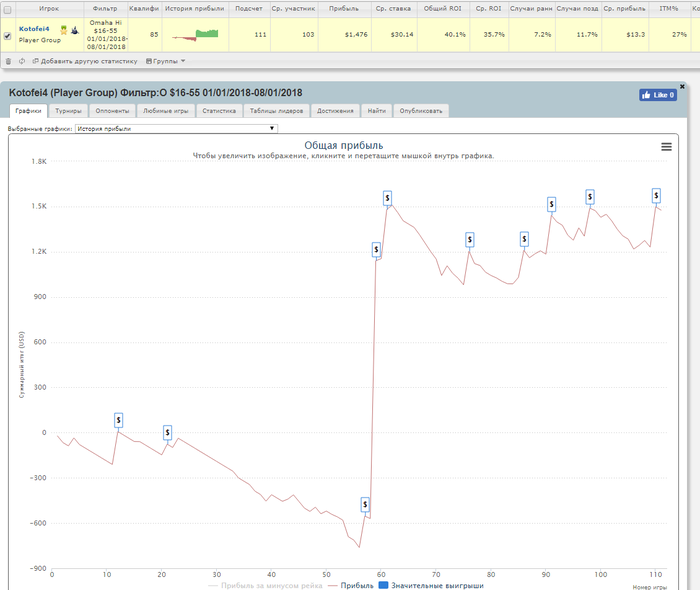Switch to the 'Турниры' tab

[68, 111]
